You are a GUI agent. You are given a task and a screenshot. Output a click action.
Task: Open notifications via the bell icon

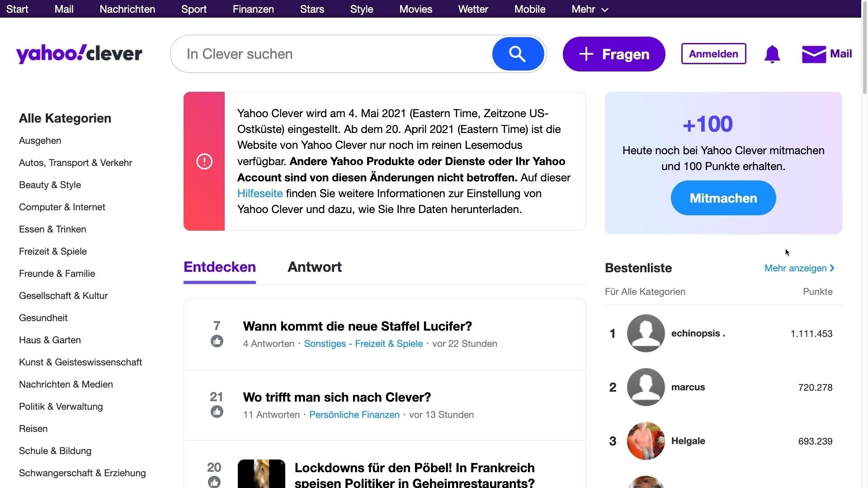[x=772, y=54]
